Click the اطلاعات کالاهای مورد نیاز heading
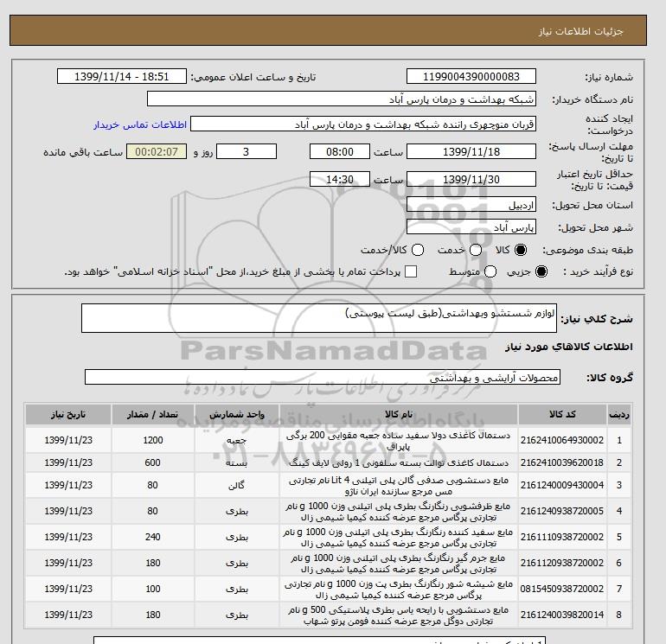 pyautogui.click(x=569, y=347)
